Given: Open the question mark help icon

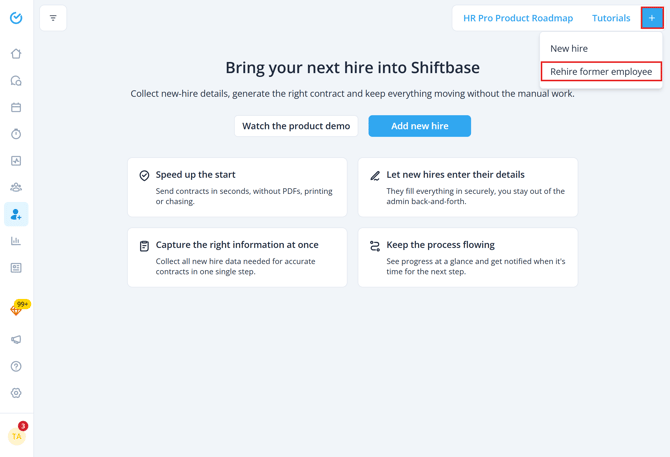Looking at the screenshot, I should (16, 366).
